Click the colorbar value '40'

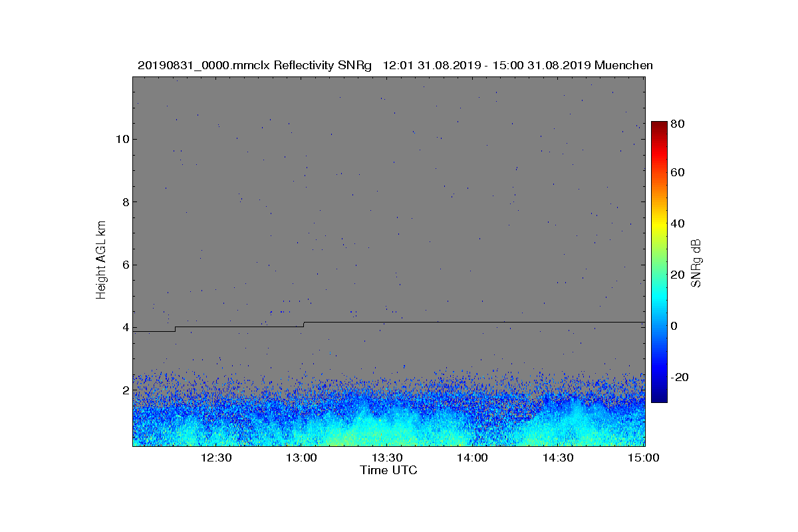coord(678,223)
